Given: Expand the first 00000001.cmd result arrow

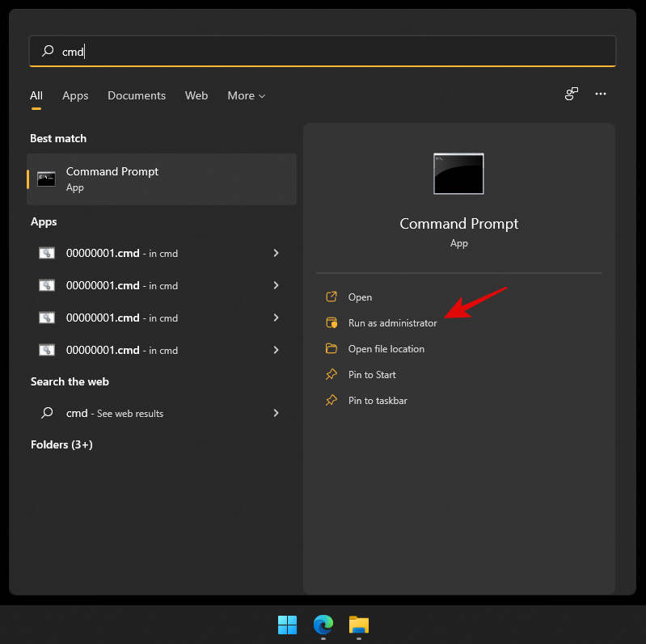Looking at the screenshot, I should pyautogui.click(x=276, y=253).
